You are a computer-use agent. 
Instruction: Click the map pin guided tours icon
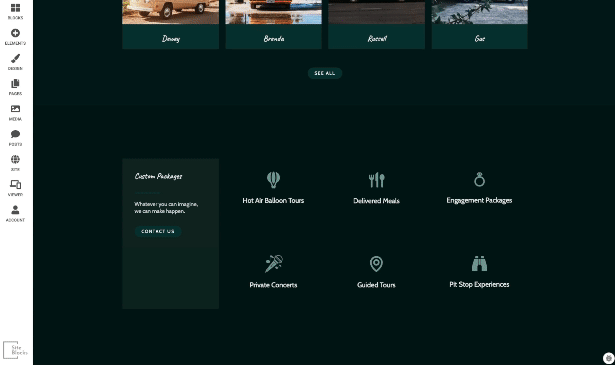click(x=376, y=264)
